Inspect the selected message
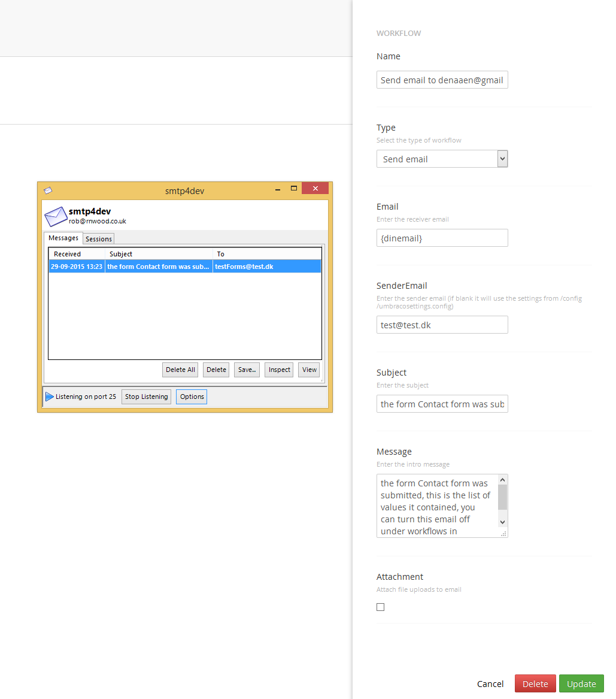Viewport: 616px width, 699px height. coord(280,370)
